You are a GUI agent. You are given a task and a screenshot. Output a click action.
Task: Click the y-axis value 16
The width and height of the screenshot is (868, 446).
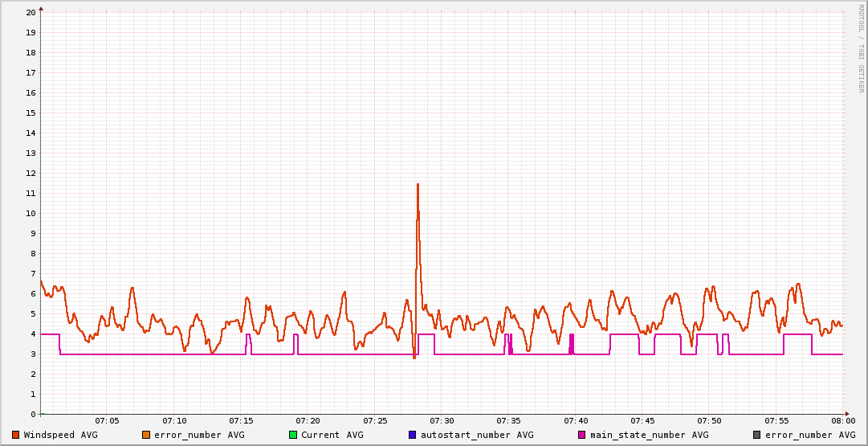[x=31, y=92]
